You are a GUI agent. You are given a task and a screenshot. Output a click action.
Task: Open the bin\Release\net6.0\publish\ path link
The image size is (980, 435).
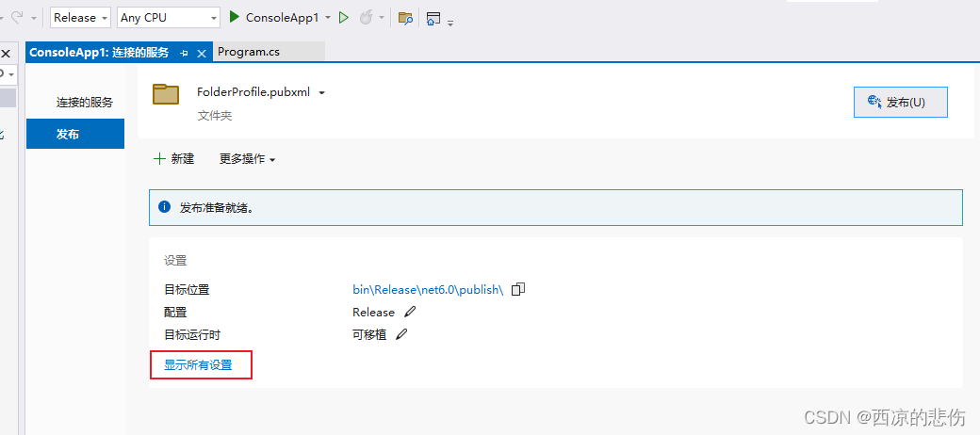pos(428,289)
